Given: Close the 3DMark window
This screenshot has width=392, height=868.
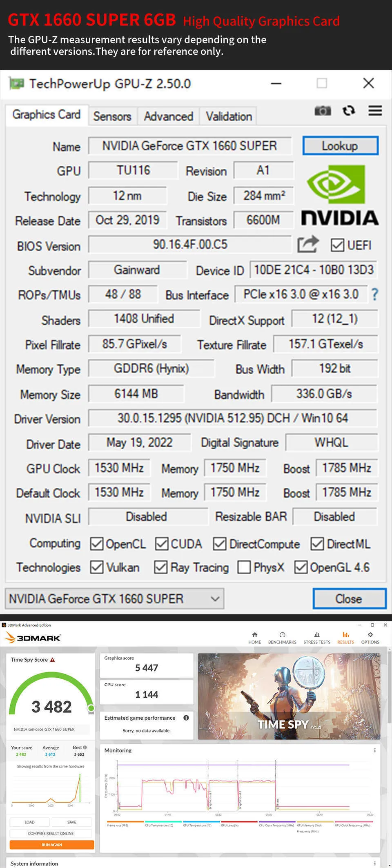Looking at the screenshot, I should pyautogui.click(x=385, y=625).
